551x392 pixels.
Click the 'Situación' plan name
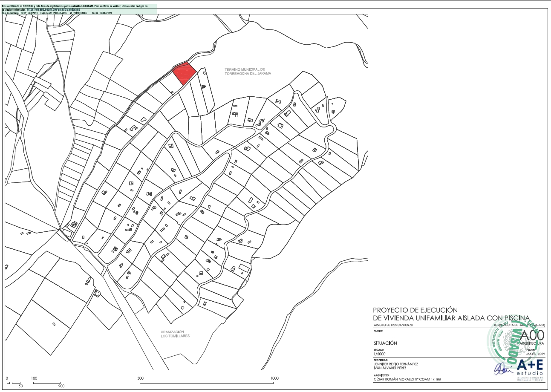[385, 343]
